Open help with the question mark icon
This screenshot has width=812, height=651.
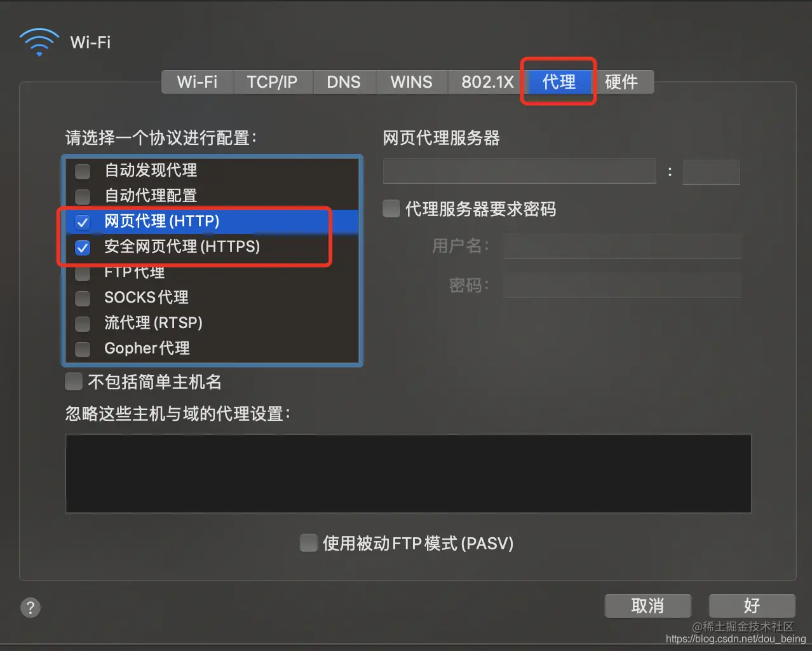pos(30,607)
